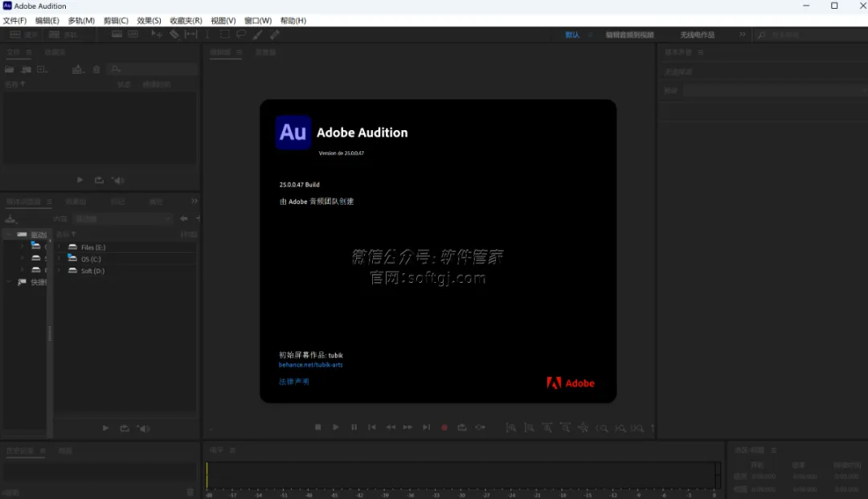Select the Slip tool
The height and width of the screenshot is (499, 868).
point(191,35)
